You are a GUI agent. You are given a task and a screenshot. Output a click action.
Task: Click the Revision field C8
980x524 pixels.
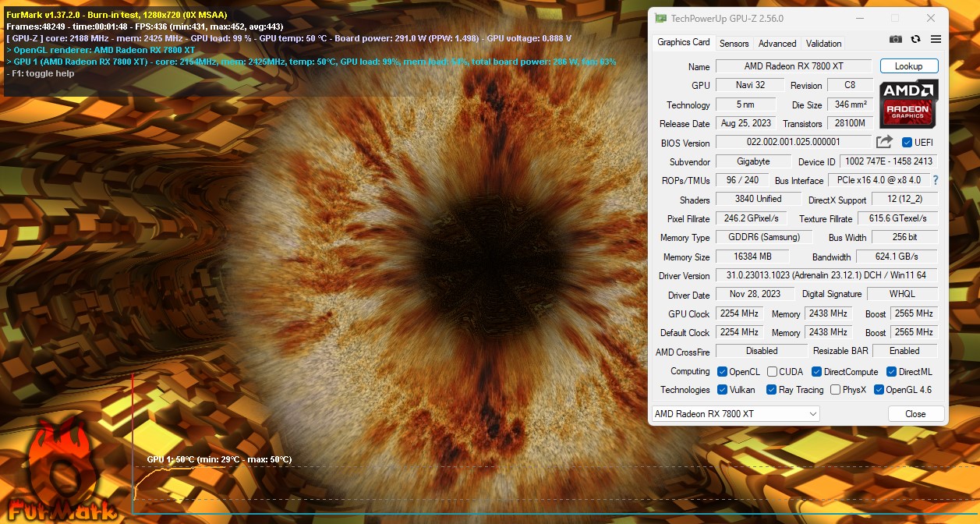tap(850, 85)
